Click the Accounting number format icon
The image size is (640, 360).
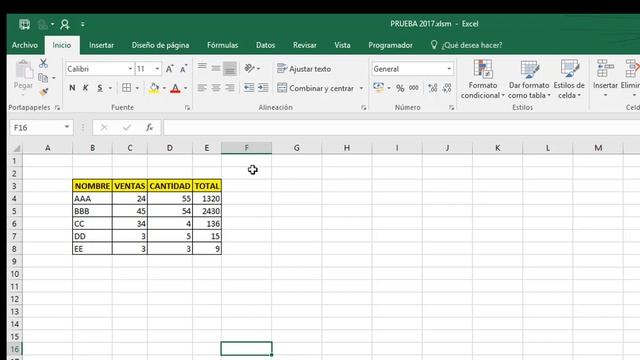click(378, 88)
